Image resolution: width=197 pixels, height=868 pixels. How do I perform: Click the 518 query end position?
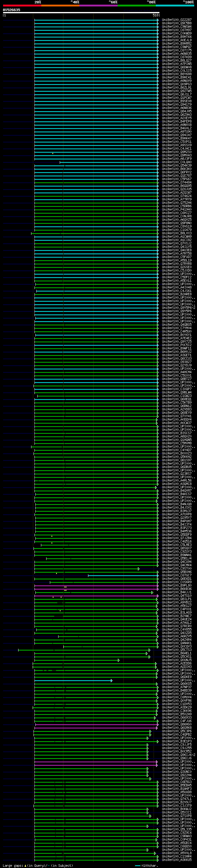point(155,15)
